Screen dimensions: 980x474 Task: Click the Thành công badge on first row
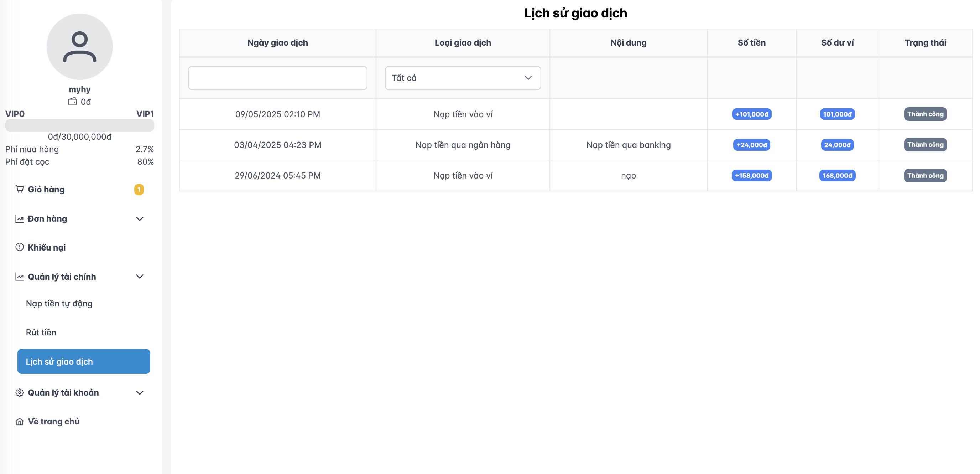(x=925, y=114)
